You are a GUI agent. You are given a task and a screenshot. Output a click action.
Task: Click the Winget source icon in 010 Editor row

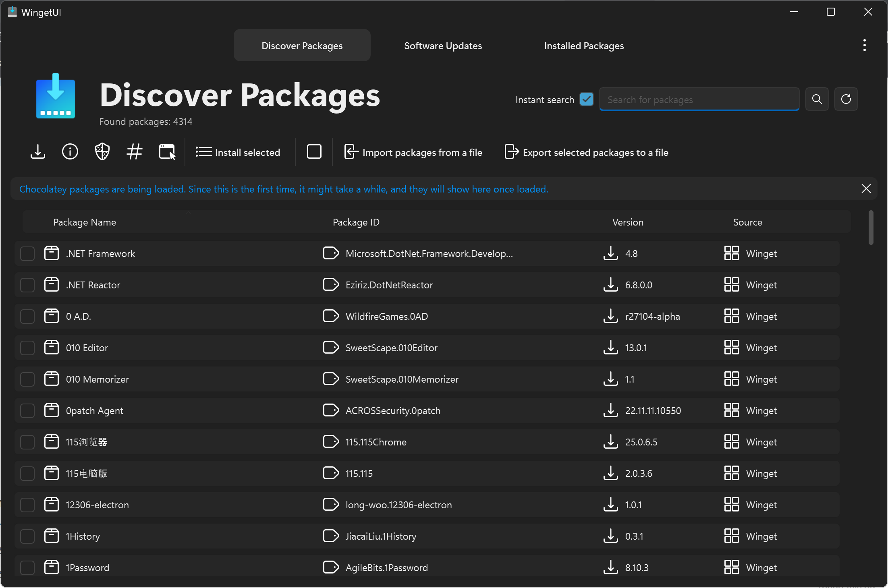[732, 347]
